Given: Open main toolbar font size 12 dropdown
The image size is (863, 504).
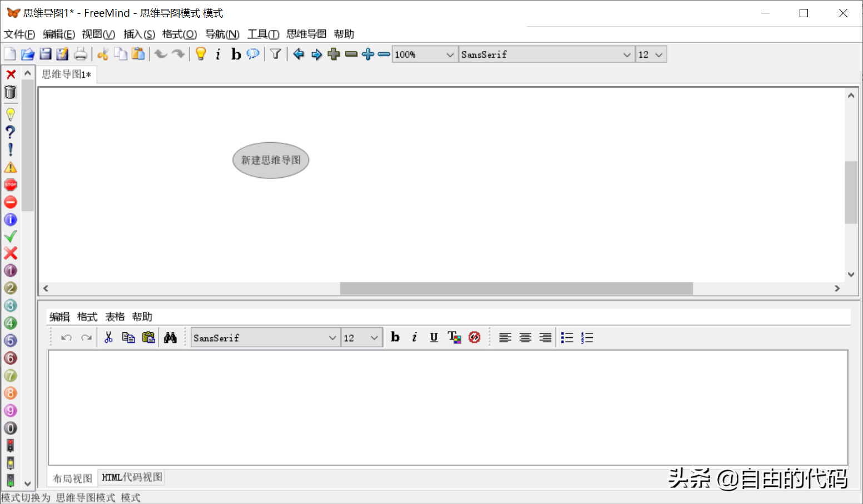Looking at the screenshot, I should (x=651, y=54).
